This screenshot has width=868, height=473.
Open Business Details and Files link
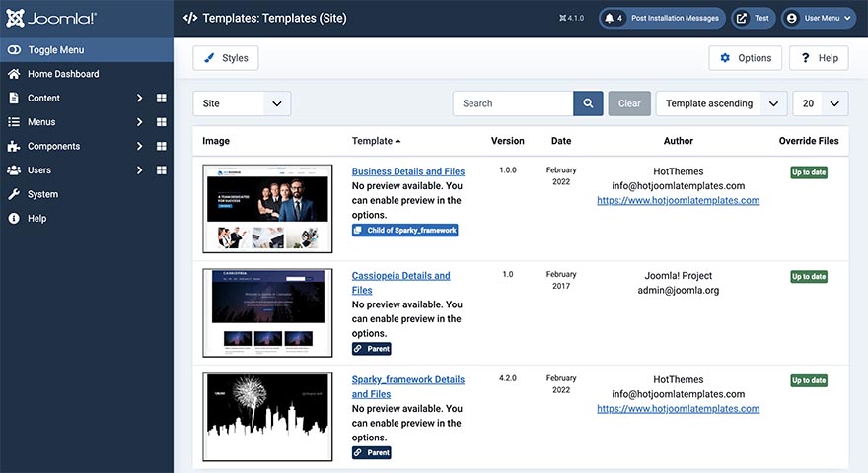point(408,171)
